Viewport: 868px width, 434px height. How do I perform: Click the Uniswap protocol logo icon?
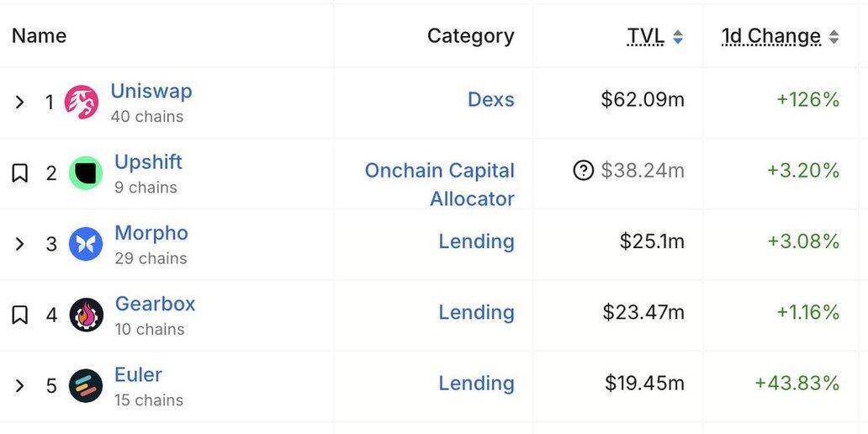[82, 103]
